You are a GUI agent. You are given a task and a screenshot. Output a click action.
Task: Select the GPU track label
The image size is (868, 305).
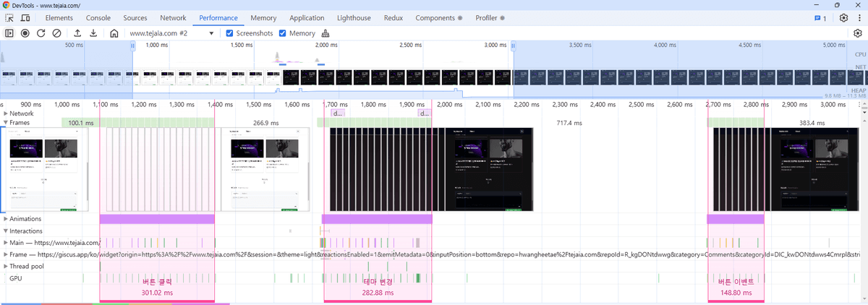click(15, 278)
